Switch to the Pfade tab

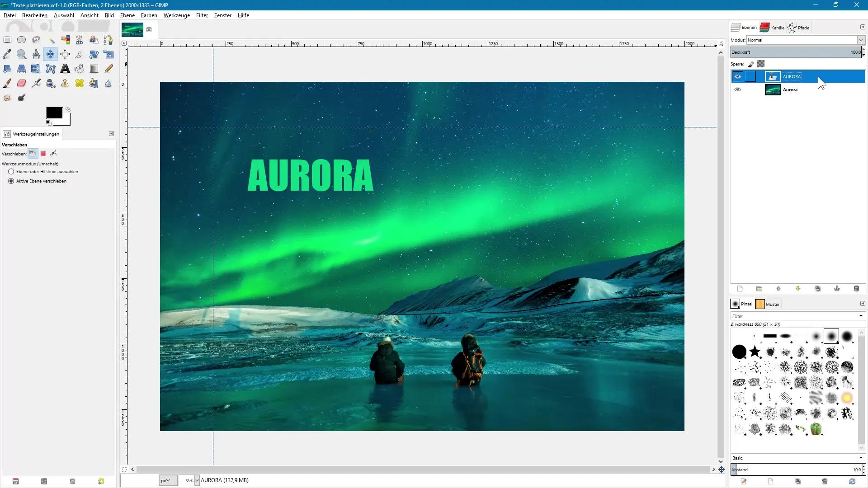pyautogui.click(x=799, y=28)
